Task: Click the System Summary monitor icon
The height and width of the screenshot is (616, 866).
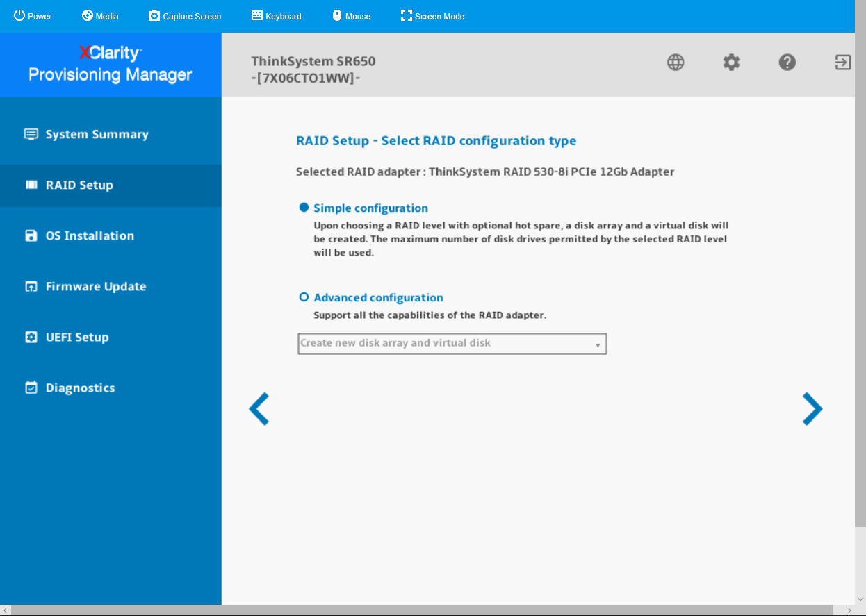Action: tap(31, 135)
